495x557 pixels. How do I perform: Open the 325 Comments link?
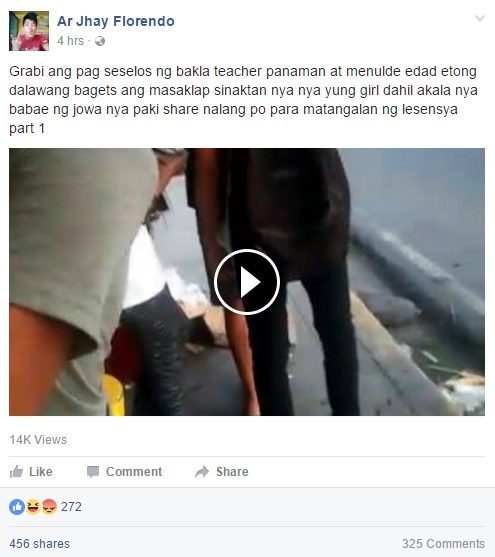point(443,544)
